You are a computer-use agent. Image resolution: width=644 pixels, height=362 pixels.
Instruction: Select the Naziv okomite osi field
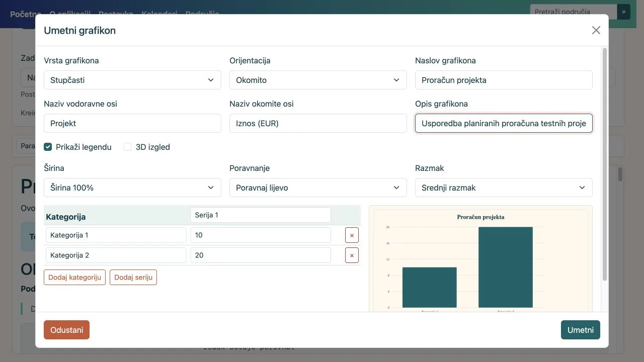pos(318,123)
